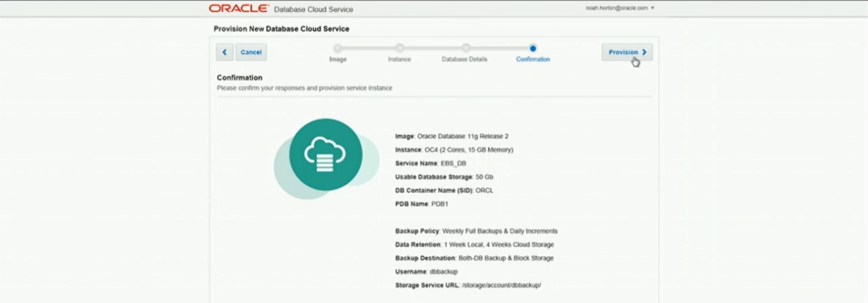868x303 pixels.
Task: Click the Image step label
Action: point(338,59)
